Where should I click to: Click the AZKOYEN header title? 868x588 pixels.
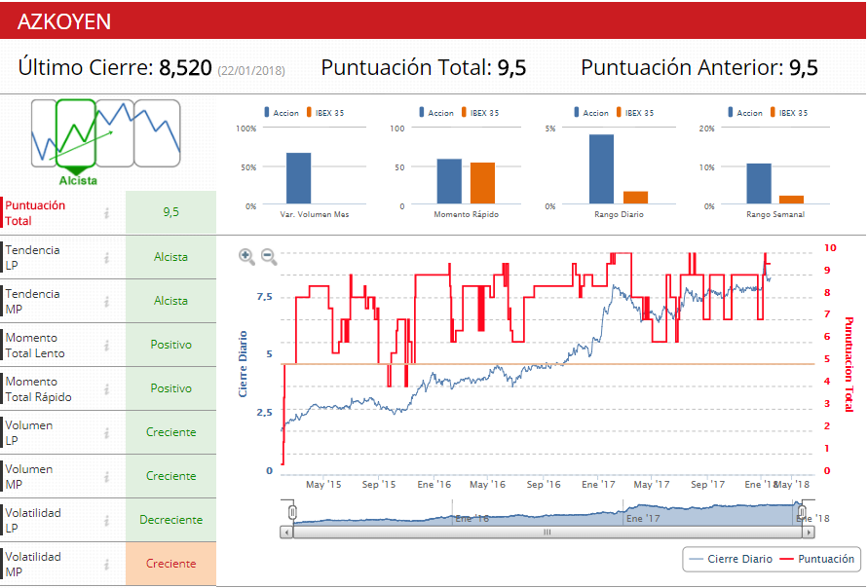click(64, 21)
